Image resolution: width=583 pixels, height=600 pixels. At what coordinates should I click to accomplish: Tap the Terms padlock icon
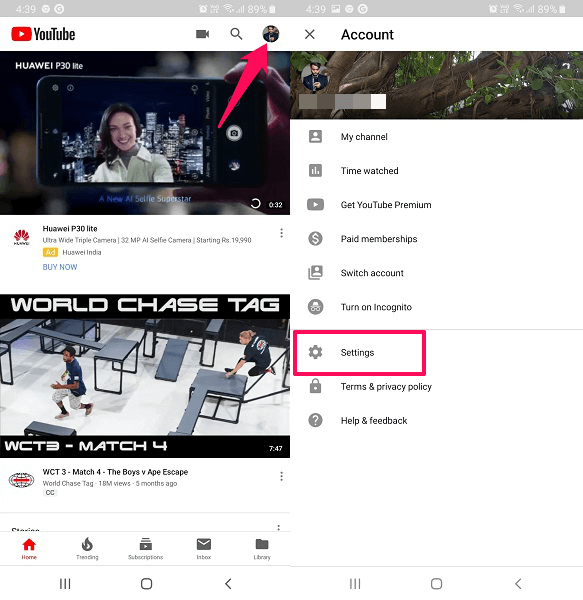[x=315, y=386]
